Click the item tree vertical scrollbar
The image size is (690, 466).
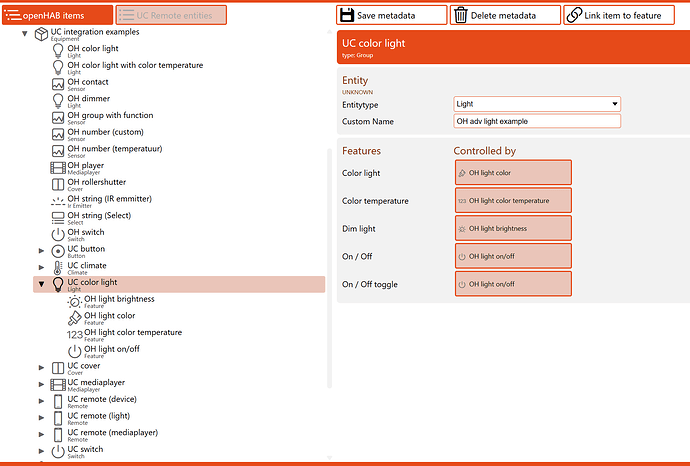329,268
